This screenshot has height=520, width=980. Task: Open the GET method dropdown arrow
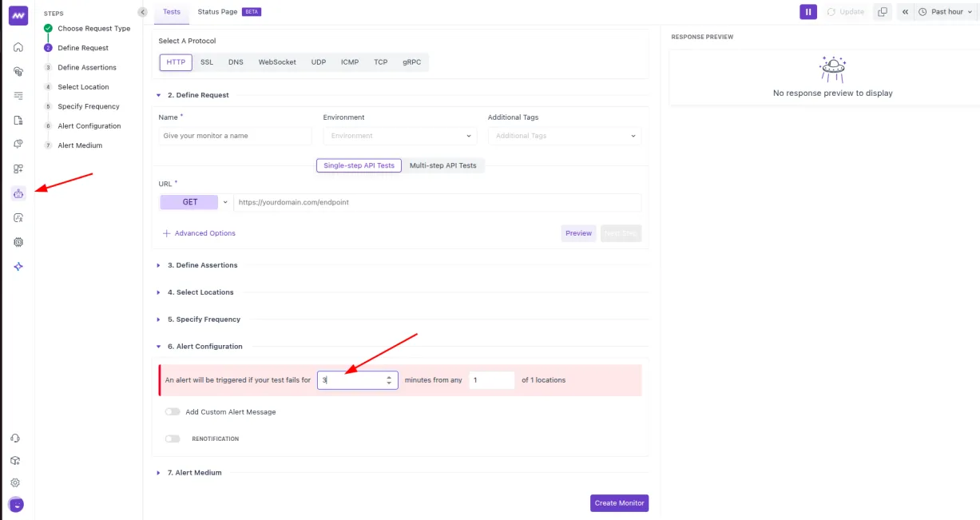point(225,202)
